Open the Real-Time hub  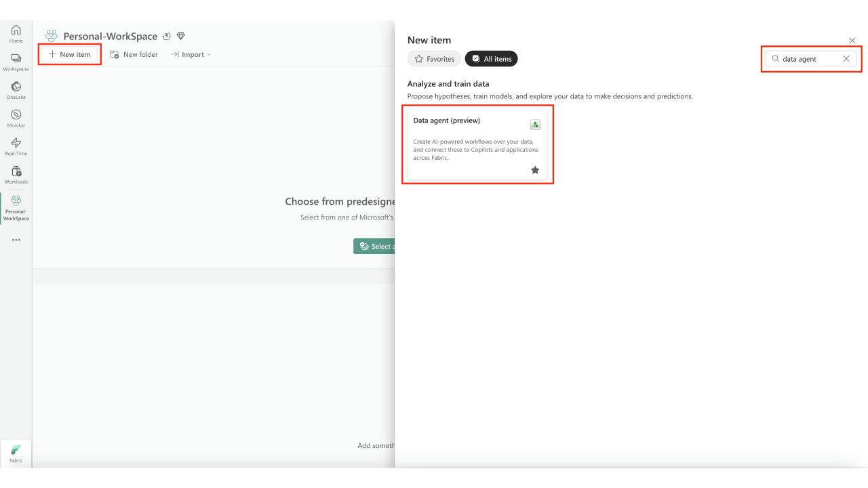tap(16, 147)
